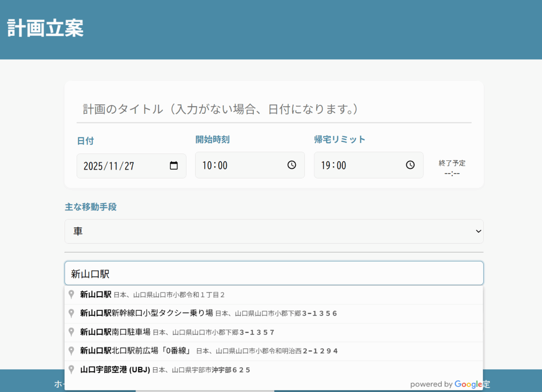Click the 主な移動手段 label
The height and width of the screenshot is (392, 542).
[x=91, y=207]
